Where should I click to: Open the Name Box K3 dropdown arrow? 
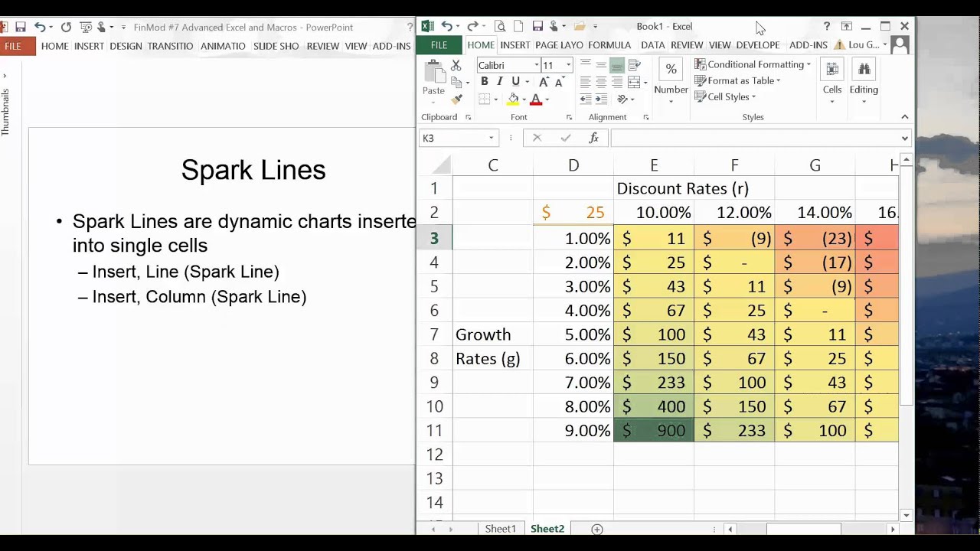pyautogui.click(x=492, y=139)
